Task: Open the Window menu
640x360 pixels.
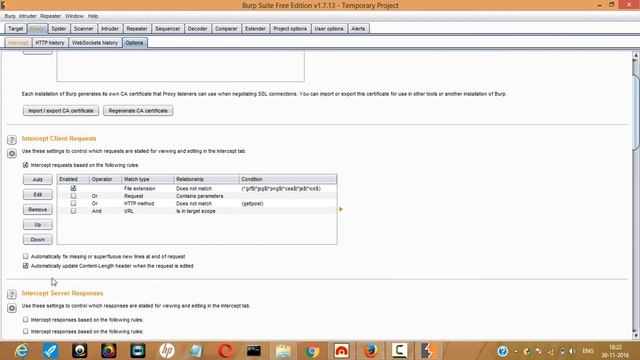Action: [74, 16]
